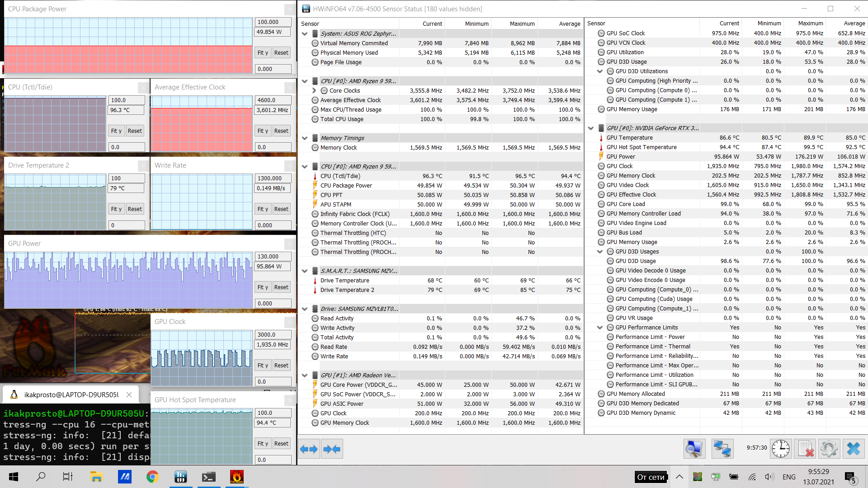Click right pane Minimum column header
The width and height of the screenshot is (868, 488).
coord(762,23)
